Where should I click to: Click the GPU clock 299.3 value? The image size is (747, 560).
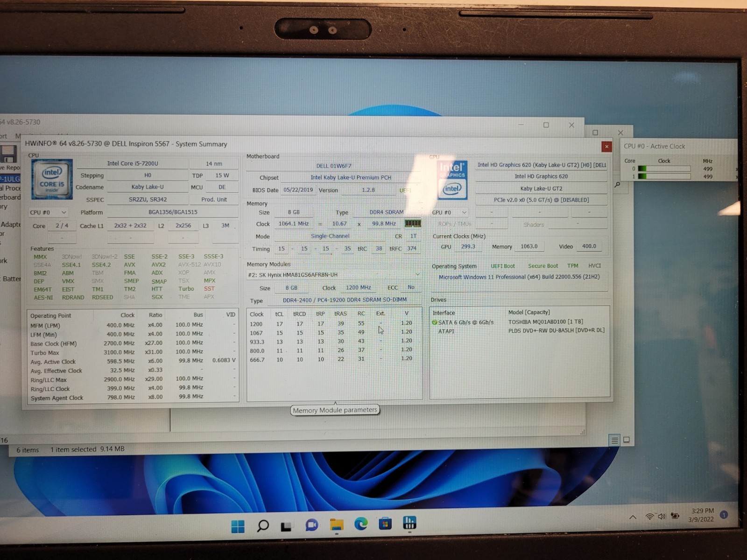[x=468, y=246]
